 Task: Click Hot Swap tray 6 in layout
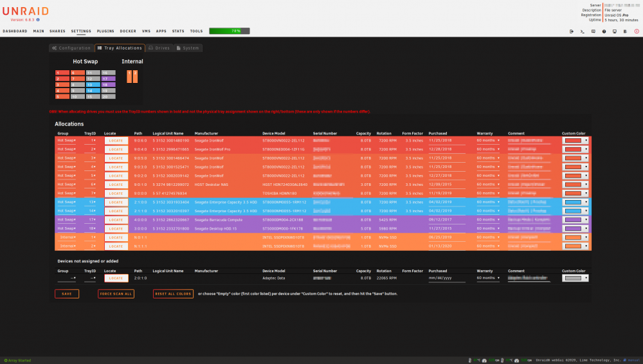78,73
